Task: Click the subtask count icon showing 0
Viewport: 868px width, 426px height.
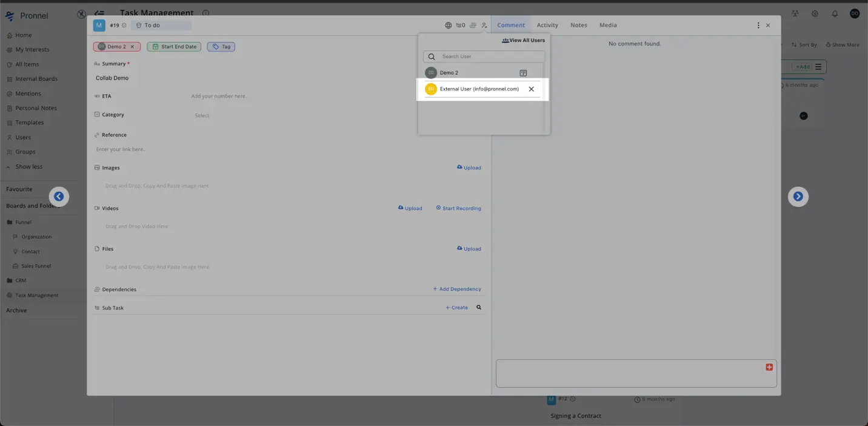Action: 461,25
